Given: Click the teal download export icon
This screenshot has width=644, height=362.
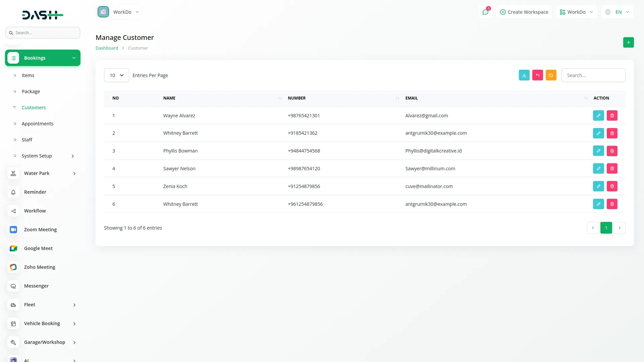Looking at the screenshot, I should [524, 75].
